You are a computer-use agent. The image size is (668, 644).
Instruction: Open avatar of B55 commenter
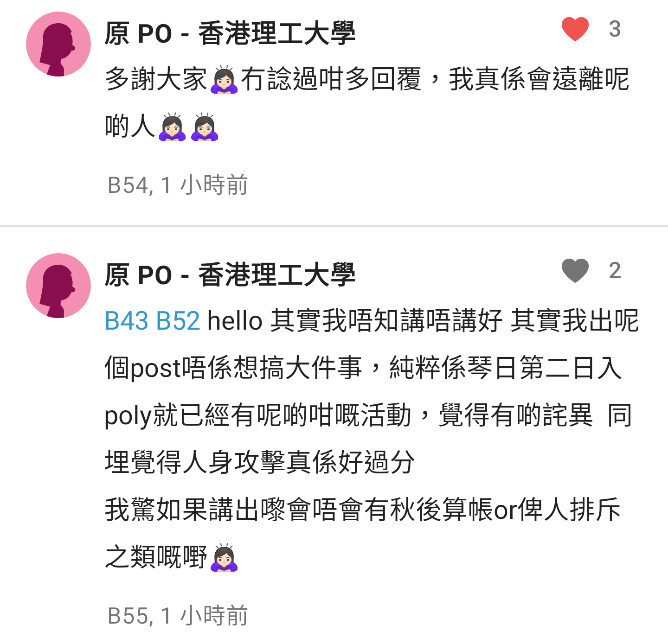(58, 286)
